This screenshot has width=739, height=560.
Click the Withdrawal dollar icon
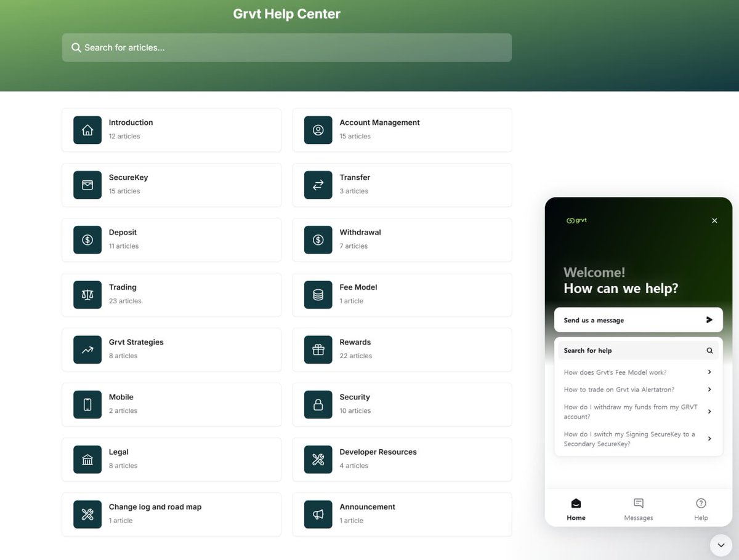pyautogui.click(x=318, y=239)
